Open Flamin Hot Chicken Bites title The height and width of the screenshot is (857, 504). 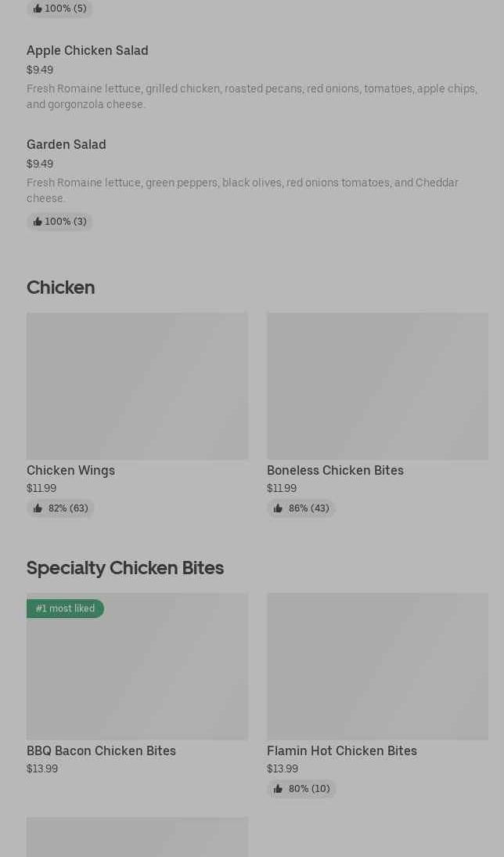pos(342,750)
